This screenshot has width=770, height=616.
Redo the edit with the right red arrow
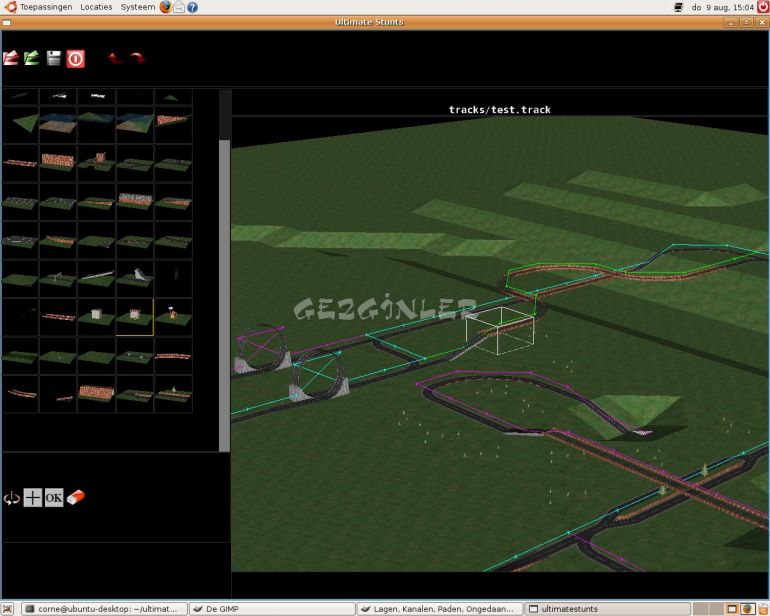click(138, 58)
